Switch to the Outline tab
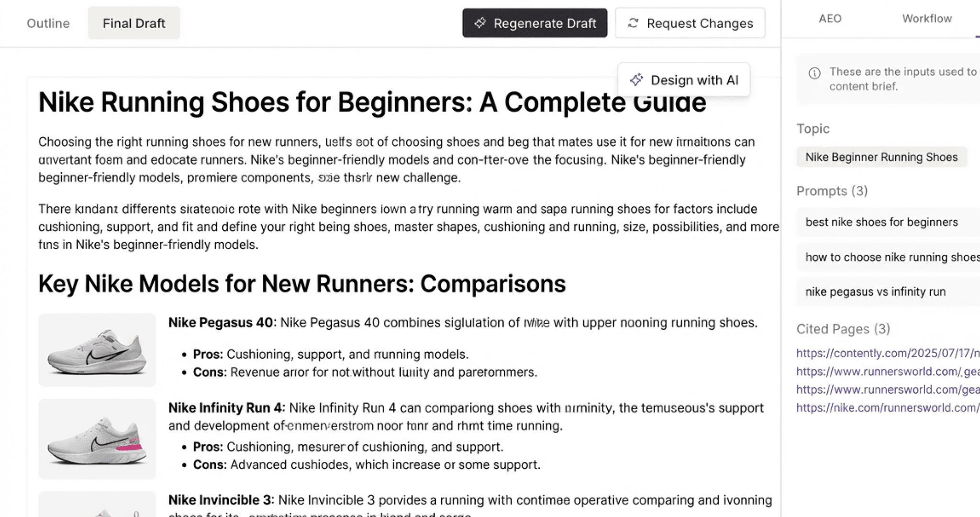The height and width of the screenshot is (517, 980). (48, 23)
